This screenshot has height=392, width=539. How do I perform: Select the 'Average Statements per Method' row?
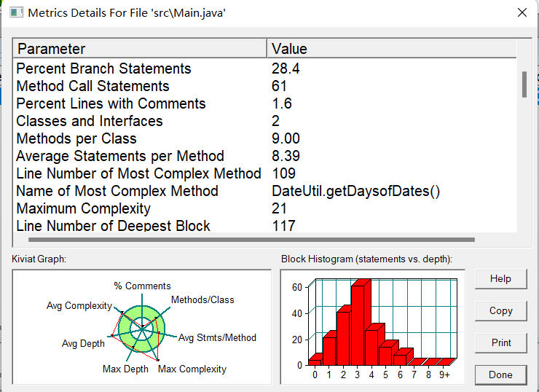pyautogui.click(x=265, y=156)
